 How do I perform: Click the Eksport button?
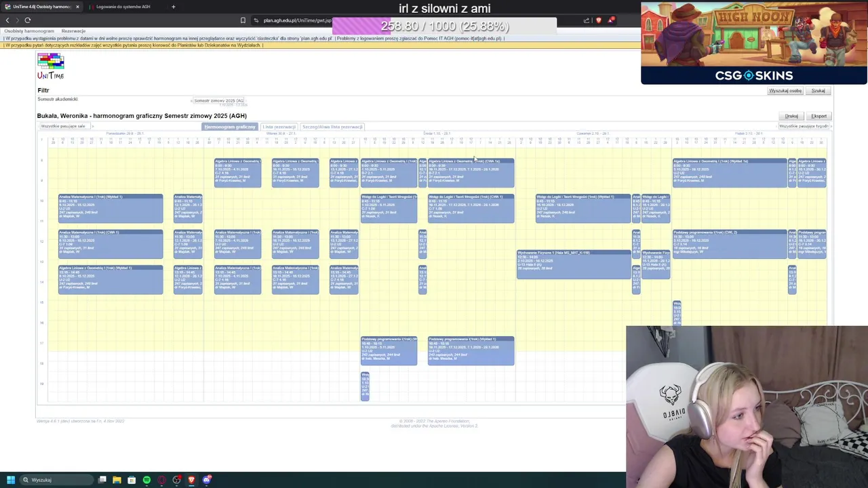click(x=819, y=116)
